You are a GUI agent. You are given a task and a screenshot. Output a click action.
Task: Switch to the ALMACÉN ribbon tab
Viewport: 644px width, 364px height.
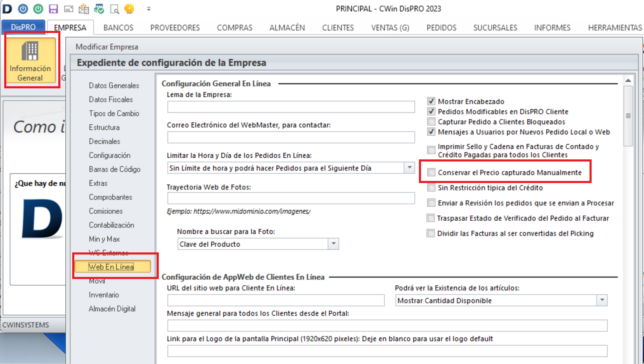(x=287, y=27)
